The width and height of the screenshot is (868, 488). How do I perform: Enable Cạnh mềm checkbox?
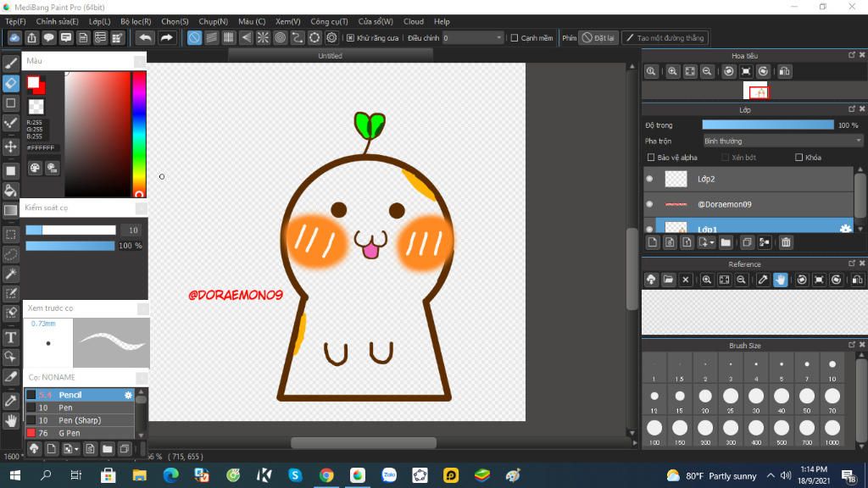pos(515,37)
